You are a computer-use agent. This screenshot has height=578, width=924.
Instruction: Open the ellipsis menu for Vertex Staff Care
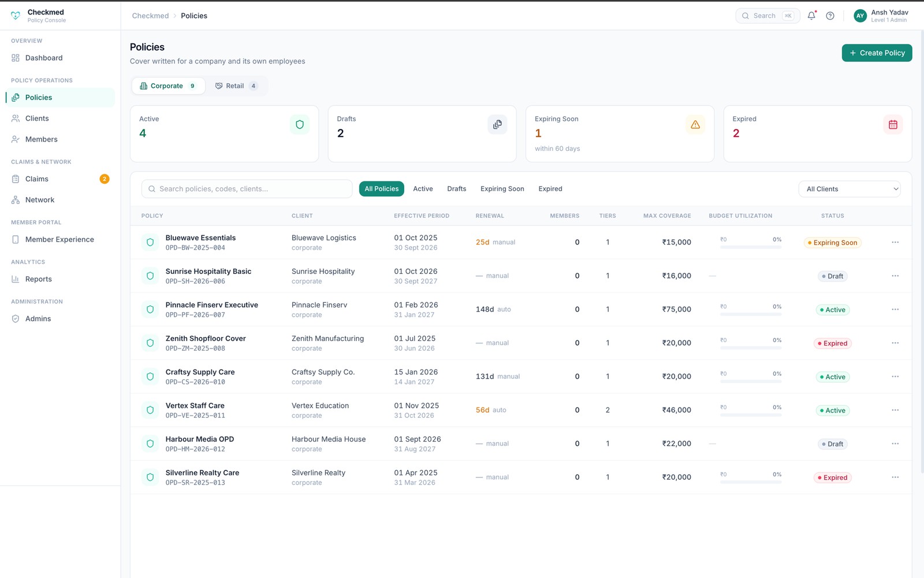click(895, 410)
